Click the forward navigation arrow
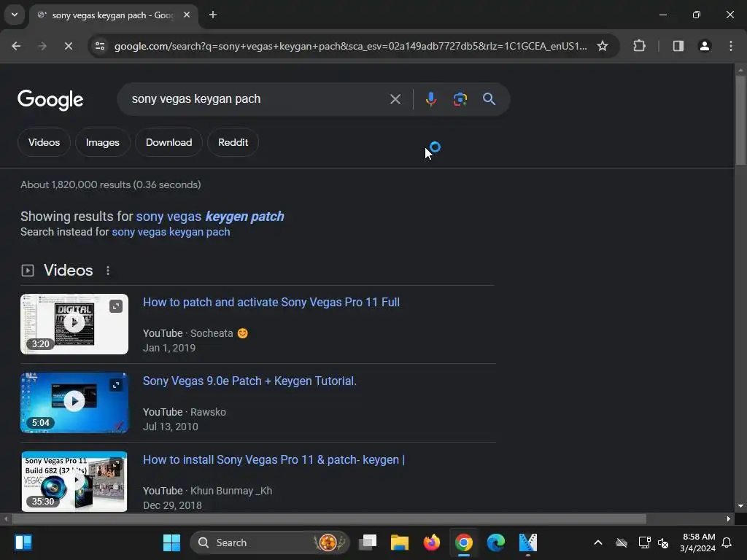The image size is (747, 560). (x=42, y=46)
